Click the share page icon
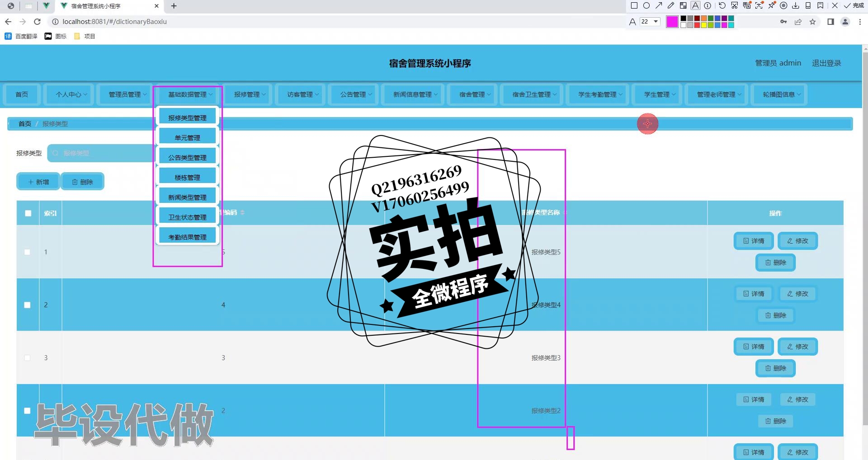Screen dimensions: 868x460 tap(798, 22)
